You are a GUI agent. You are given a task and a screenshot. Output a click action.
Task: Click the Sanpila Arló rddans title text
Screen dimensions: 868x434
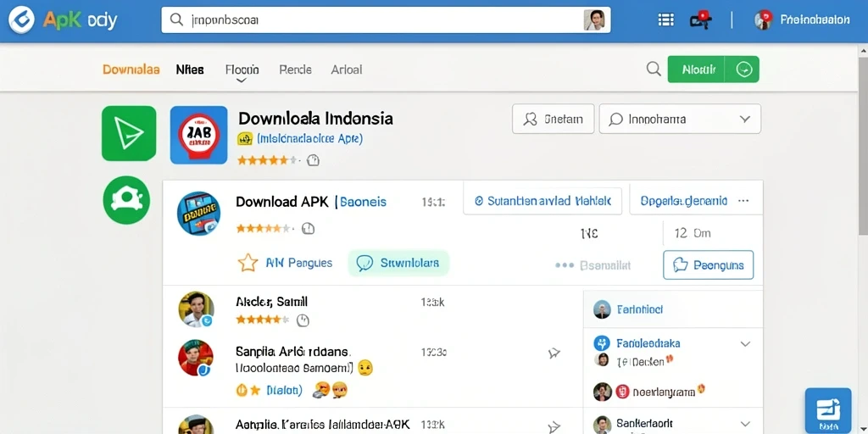tap(293, 351)
